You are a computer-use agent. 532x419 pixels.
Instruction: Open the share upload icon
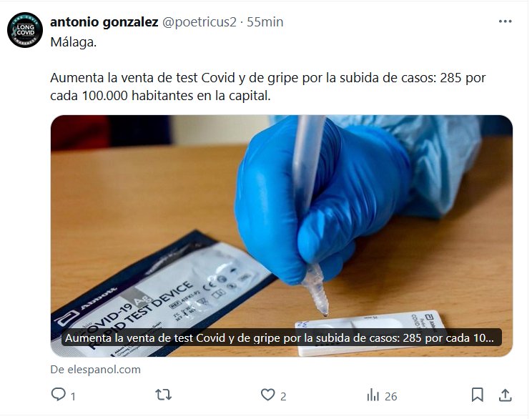506,395
